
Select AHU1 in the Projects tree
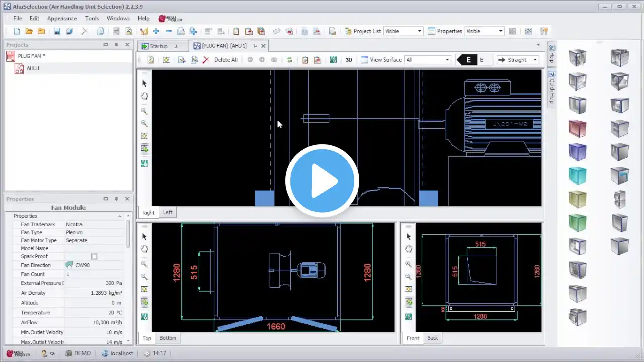pyautogui.click(x=33, y=68)
